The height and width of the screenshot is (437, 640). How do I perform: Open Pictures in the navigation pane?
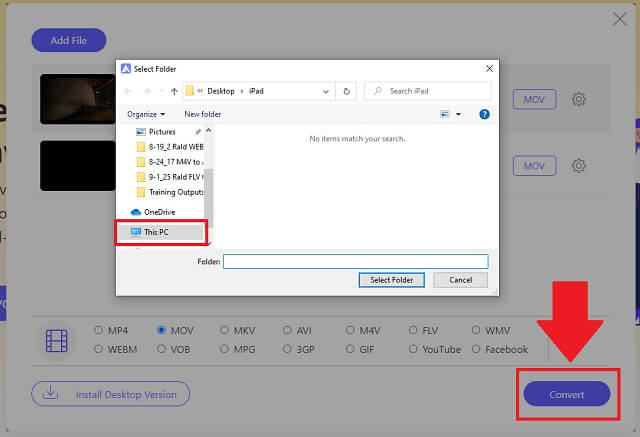click(x=162, y=132)
